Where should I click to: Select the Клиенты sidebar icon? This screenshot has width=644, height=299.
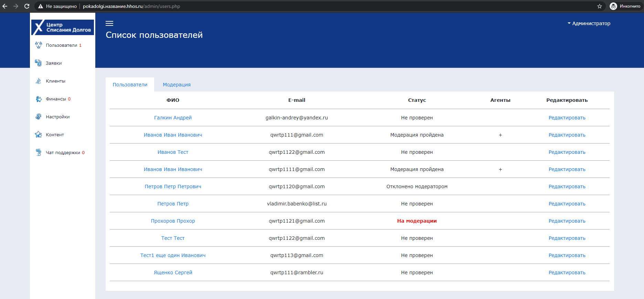coord(39,81)
